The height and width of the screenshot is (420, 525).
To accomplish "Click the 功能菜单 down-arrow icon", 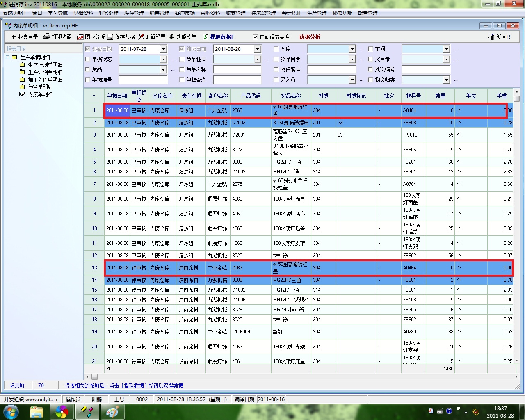I will [x=172, y=37].
